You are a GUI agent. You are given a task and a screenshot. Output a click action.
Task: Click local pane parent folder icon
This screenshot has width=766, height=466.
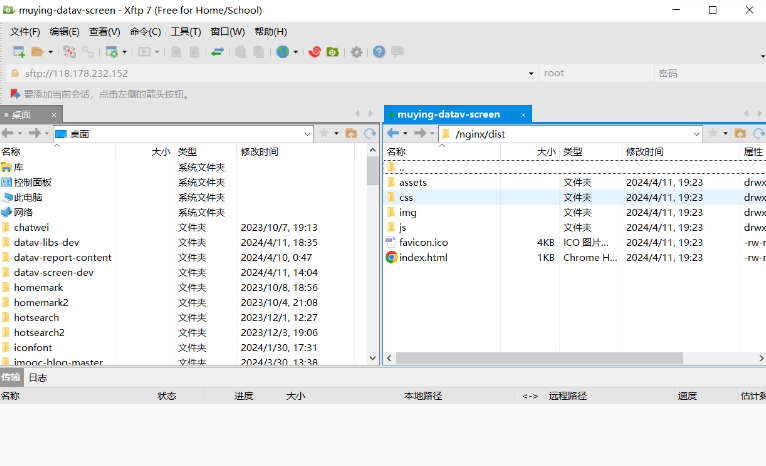[x=351, y=133]
